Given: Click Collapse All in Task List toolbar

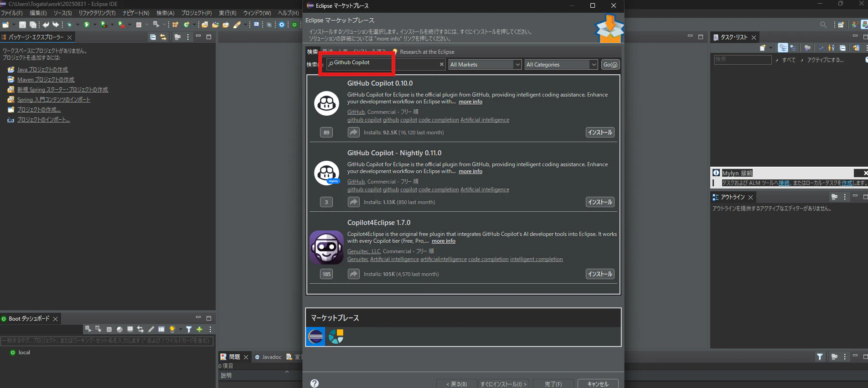Looking at the screenshot, I should tap(842, 48).
